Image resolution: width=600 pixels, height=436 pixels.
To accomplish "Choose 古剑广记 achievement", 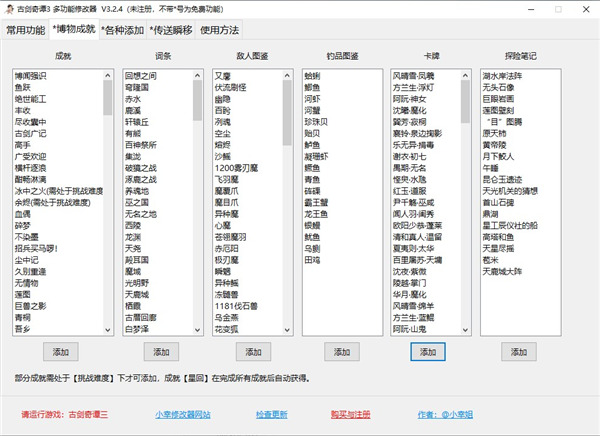I will (31, 133).
